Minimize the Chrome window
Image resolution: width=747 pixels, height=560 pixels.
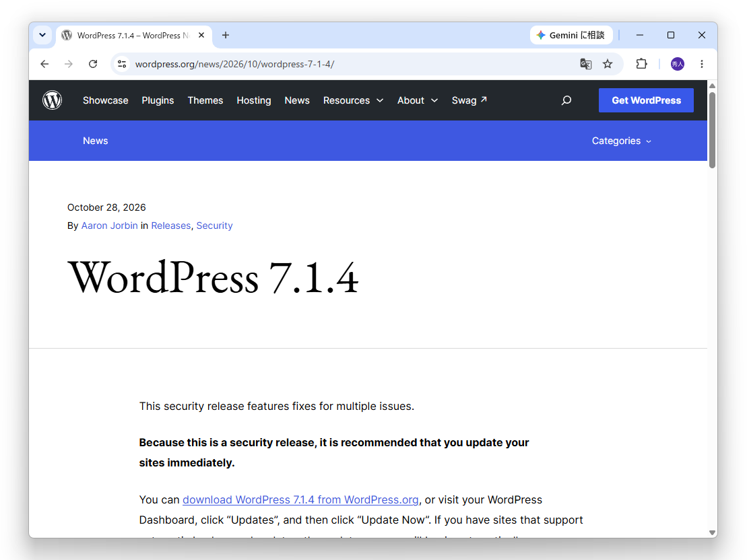click(x=640, y=35)
